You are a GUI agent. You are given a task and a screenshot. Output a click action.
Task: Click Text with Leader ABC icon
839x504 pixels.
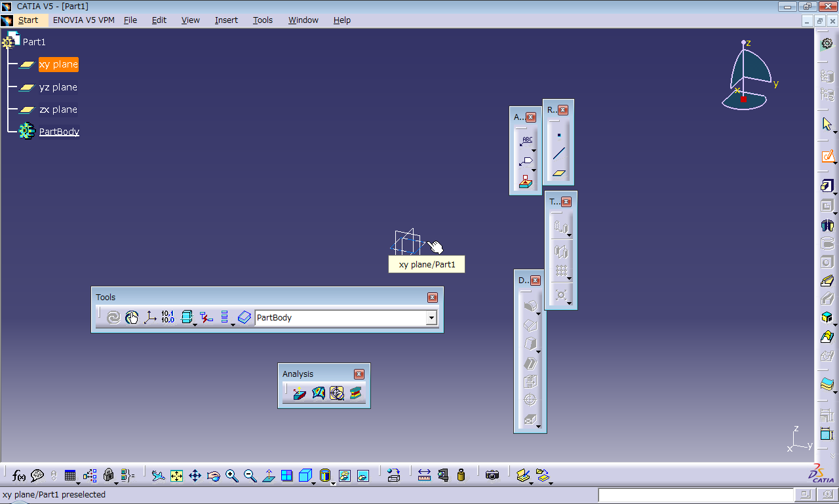[x=526, y=141]
